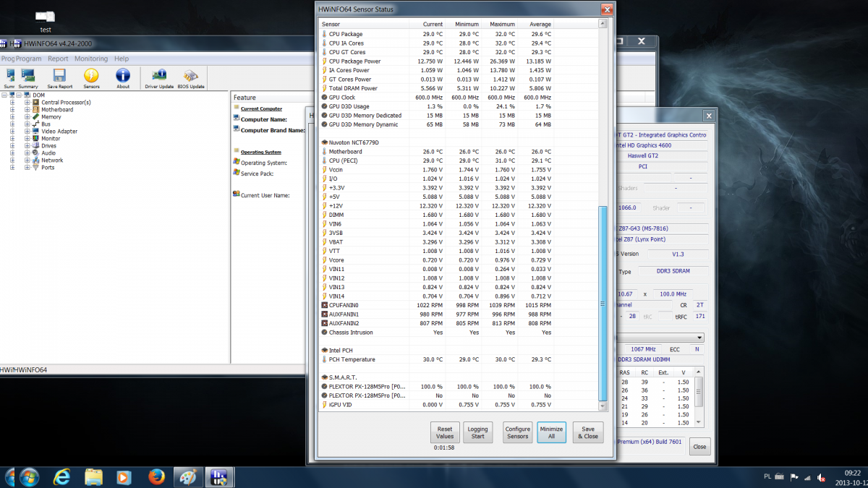Launch the BIOS Update chip icon
The height and width of the screenshot is (488, 868).
191,78
